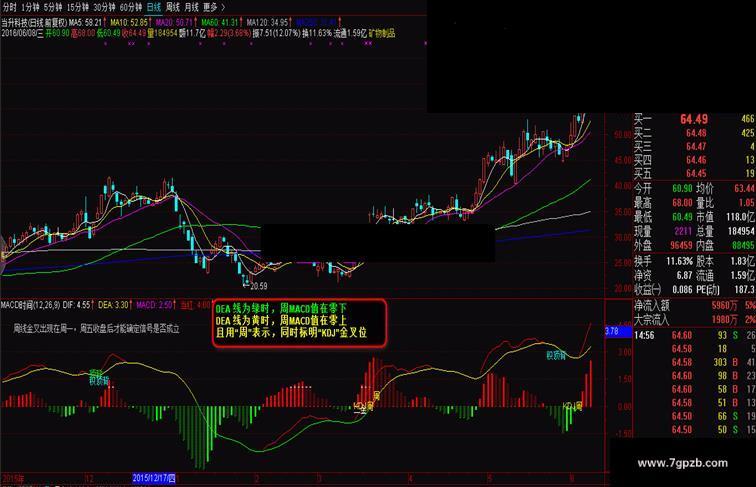Click the 股本 1.83亿 share capital
Viewport: 756px width, 487px height.
[726, 261]
